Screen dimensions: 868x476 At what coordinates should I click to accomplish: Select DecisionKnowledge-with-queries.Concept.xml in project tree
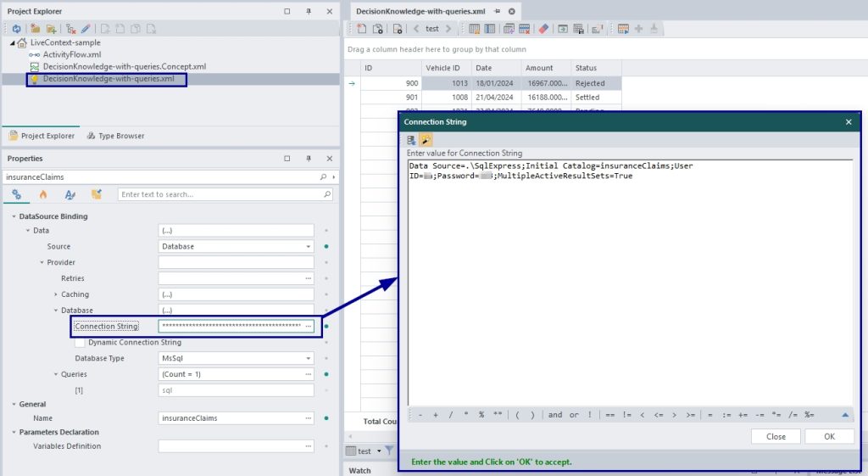click(125, 66)
